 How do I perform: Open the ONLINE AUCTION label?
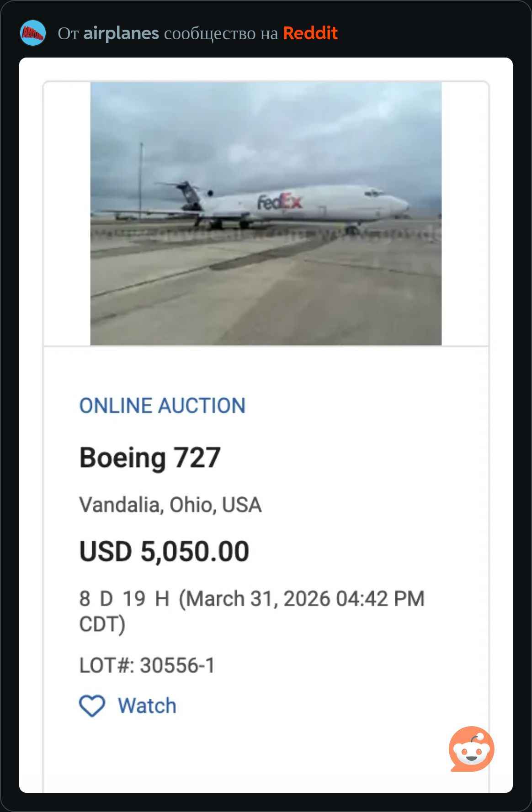click(162, 406)
